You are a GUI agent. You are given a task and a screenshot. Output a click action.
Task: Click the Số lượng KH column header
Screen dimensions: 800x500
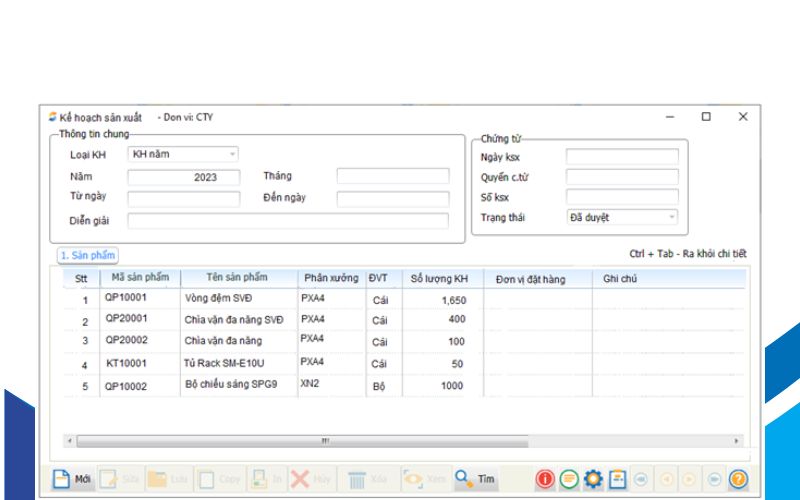pos(439,278)
